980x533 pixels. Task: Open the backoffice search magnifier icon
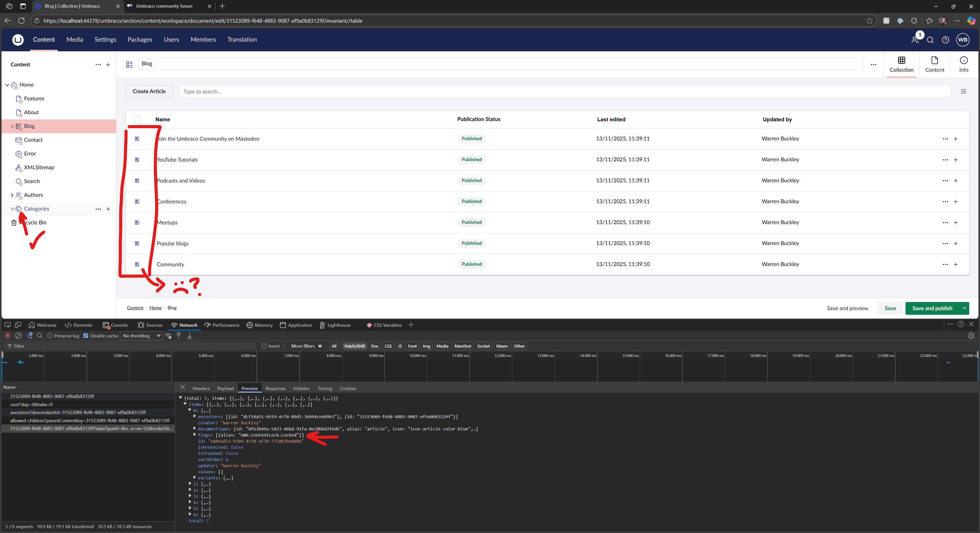tap(930, 40)
